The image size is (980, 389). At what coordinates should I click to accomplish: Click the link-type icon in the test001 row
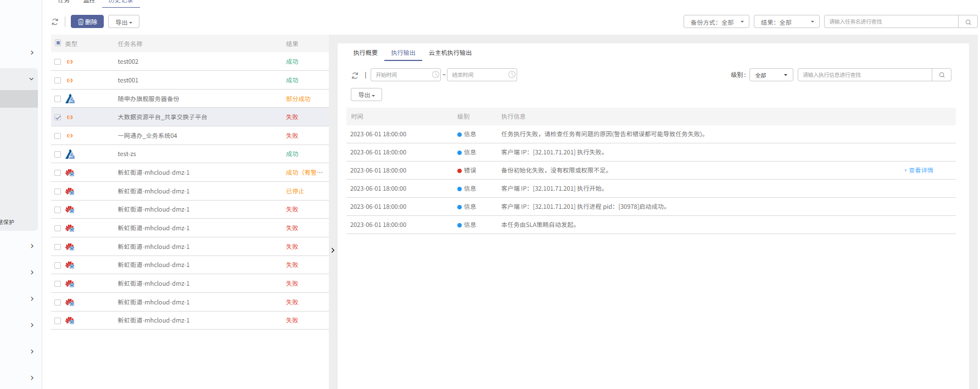pyautogui.click(x=70, y=80)
